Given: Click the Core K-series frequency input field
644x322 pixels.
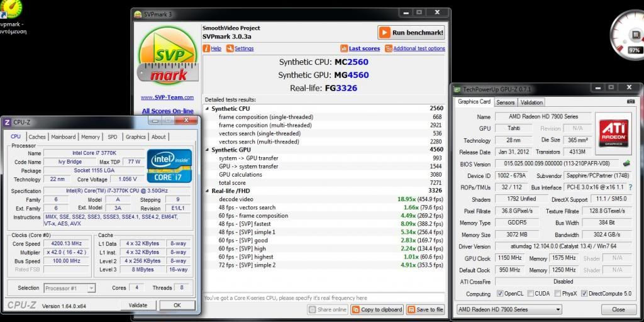Looking at the screenshot, I should click(324, 297).
